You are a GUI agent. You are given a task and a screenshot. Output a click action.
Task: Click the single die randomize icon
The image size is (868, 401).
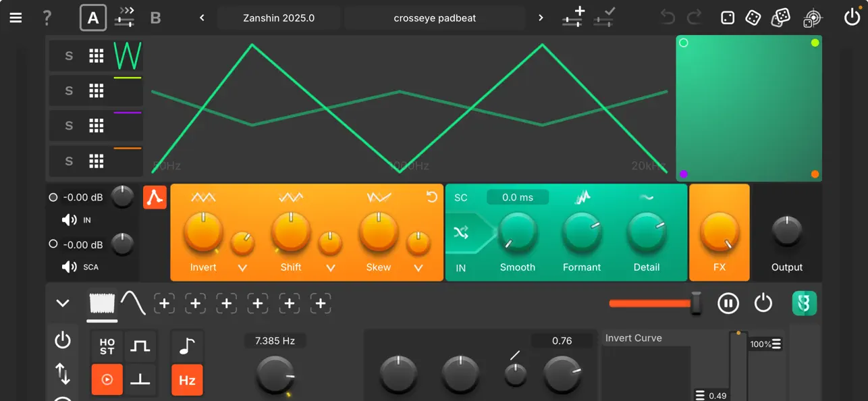[727, 18]
